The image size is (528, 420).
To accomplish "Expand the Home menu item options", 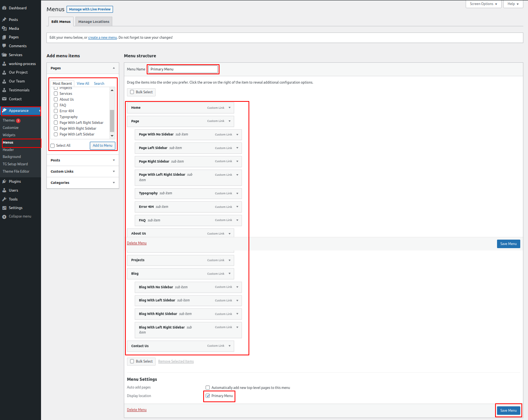I will 230,108.
